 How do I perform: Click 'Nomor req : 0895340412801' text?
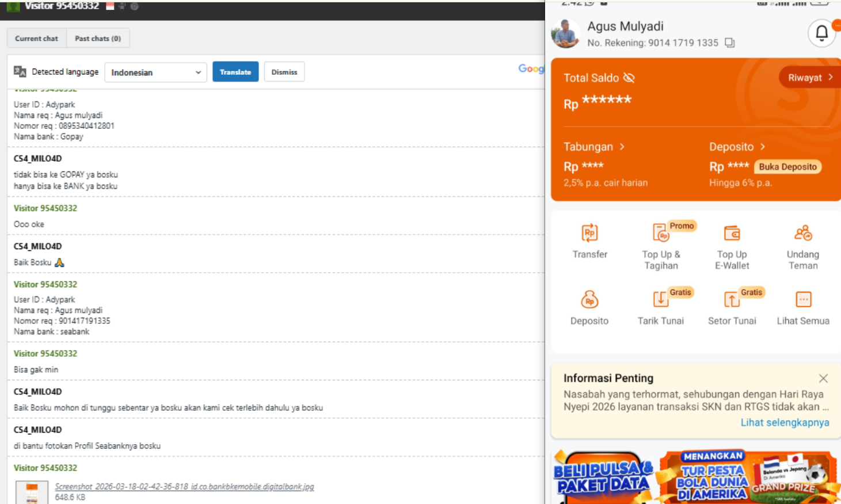tap(64, 126)
